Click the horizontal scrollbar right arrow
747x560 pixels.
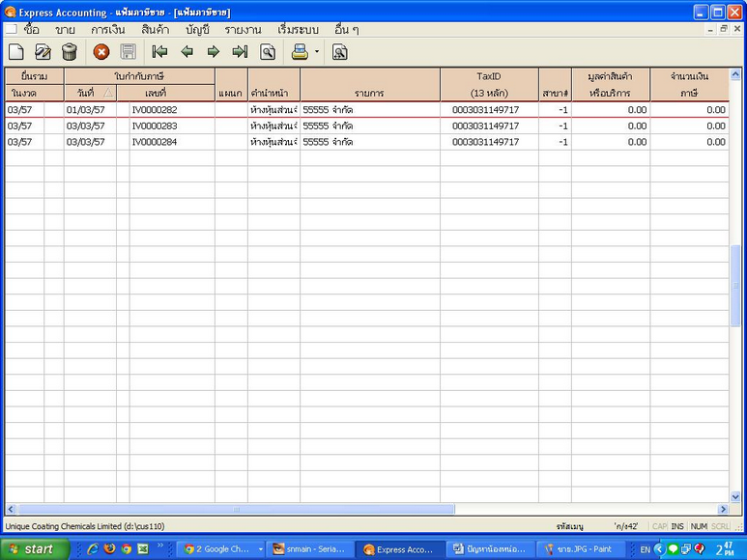click(722, 509)
